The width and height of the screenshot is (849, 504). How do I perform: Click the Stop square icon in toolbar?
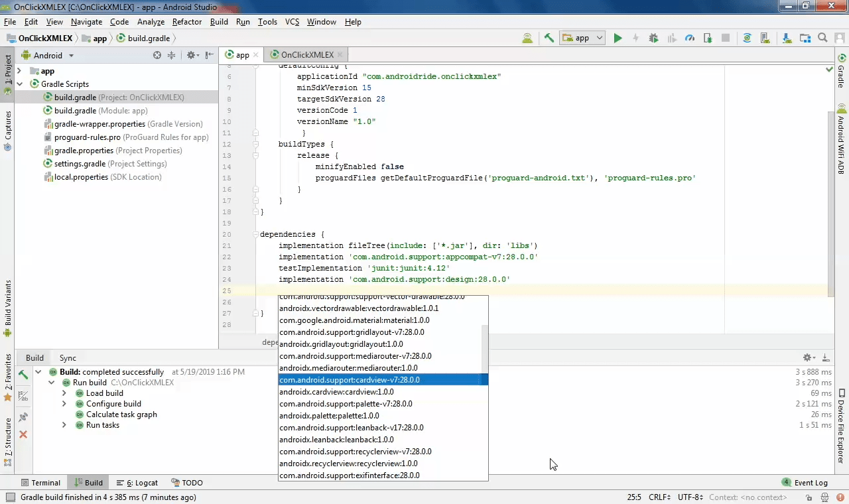[726, 38]
